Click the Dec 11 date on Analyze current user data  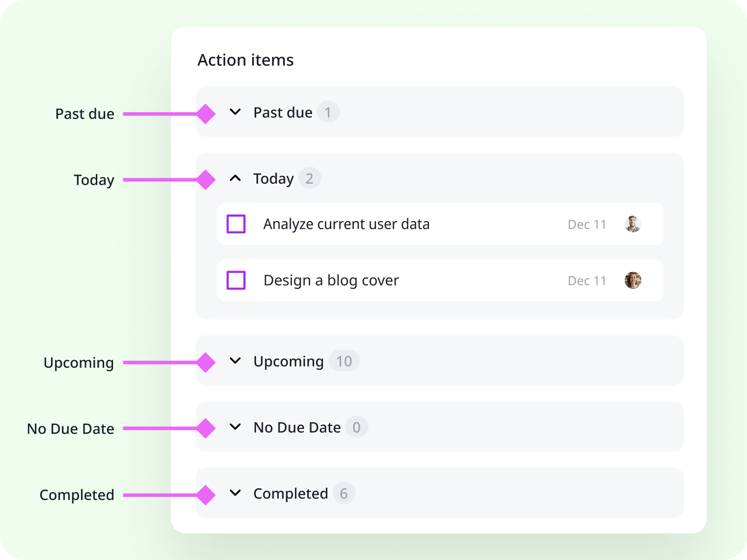click(x=587, y=224)
